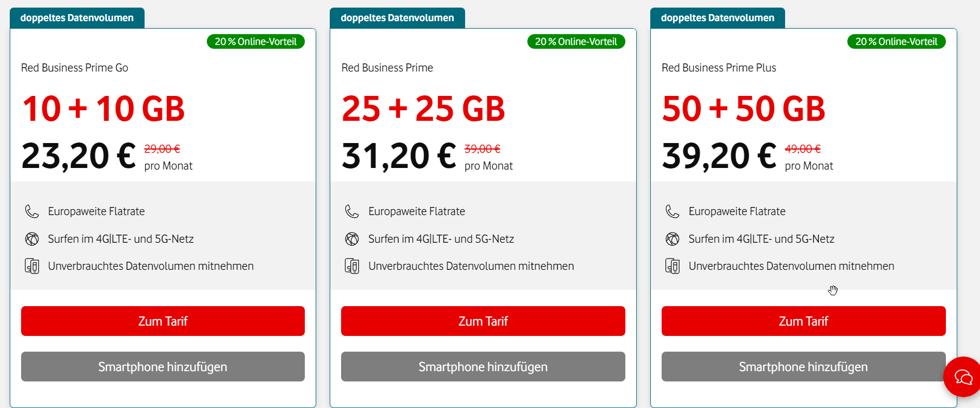Click the phone icon in Red Business Prime card

(x=352, y=211)
